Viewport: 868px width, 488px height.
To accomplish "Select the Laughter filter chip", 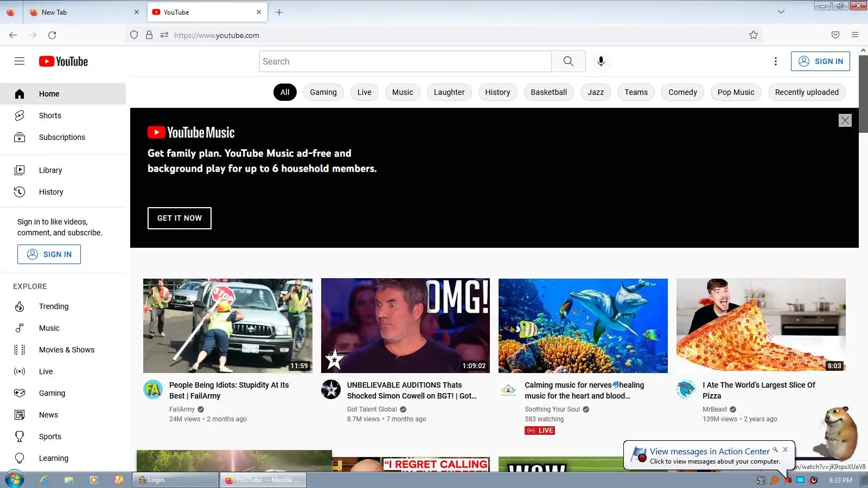I will click(x=449, y=92).
